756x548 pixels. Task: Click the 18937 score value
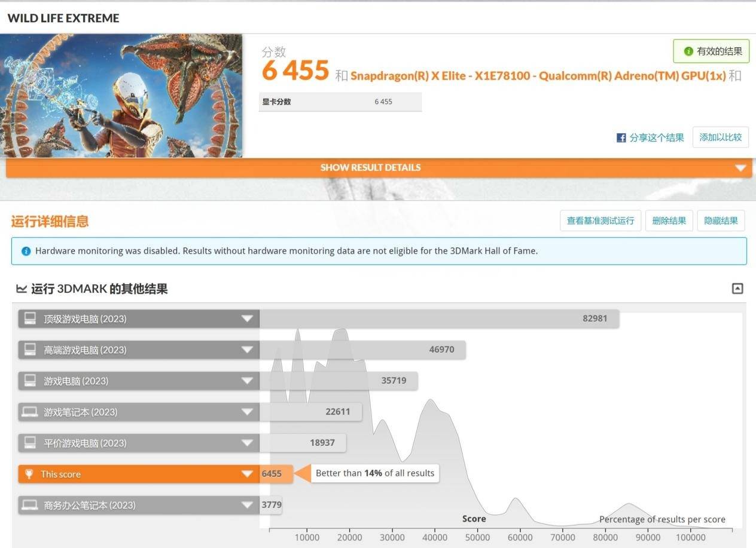(322, 443)
